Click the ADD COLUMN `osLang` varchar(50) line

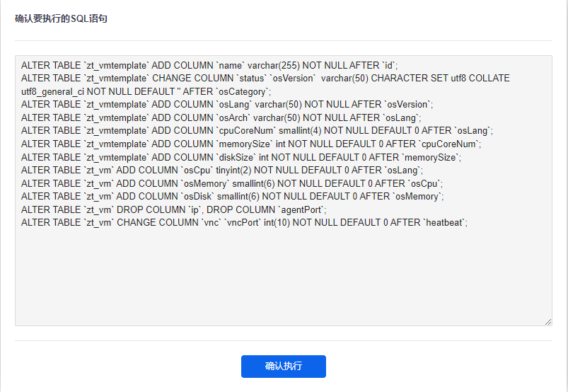(227, 105)
